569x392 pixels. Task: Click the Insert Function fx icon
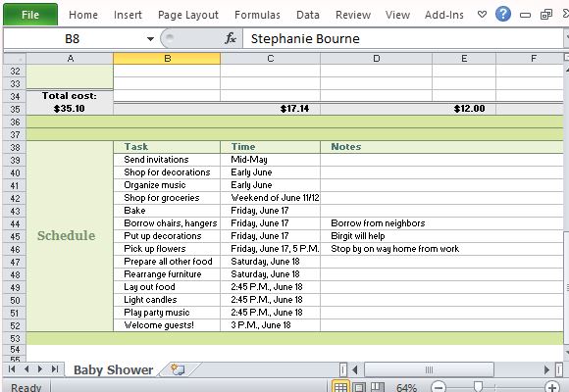[231, 38]
